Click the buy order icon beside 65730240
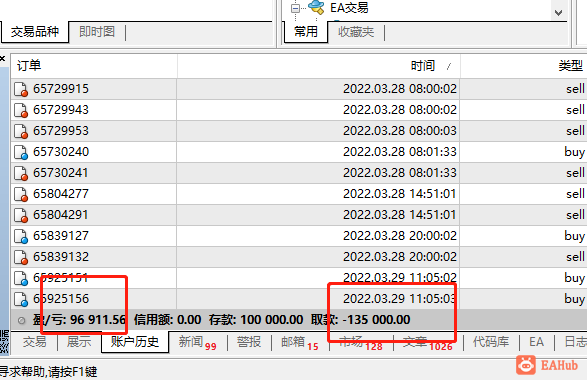 point(21,152)
